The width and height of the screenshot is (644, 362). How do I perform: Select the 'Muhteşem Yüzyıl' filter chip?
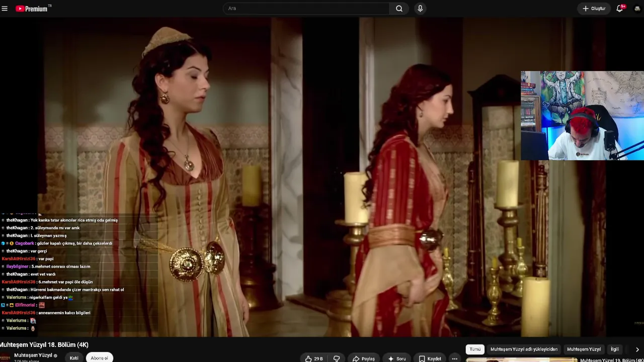584,349
